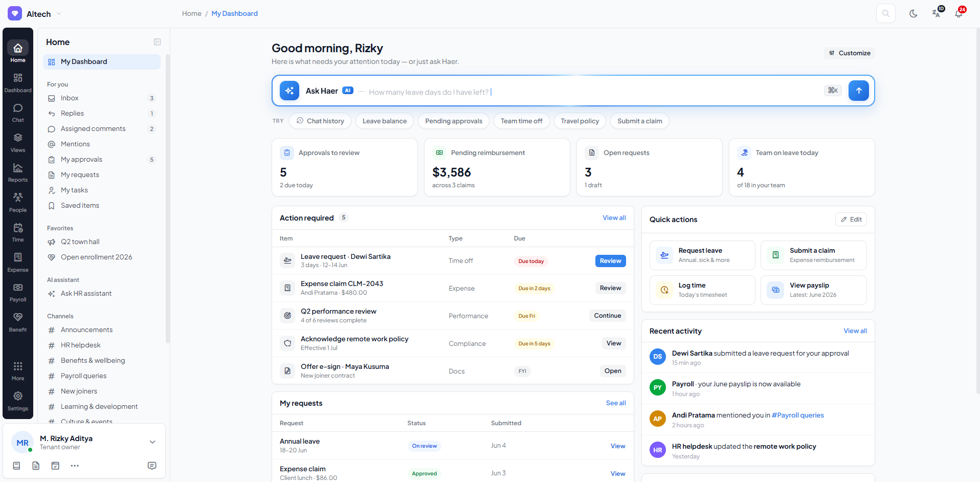Expand the M. Rizky Aditya account menu
The width and height of the screenshot is (980, 482).
pyautogui.click(x=152, y=442)
